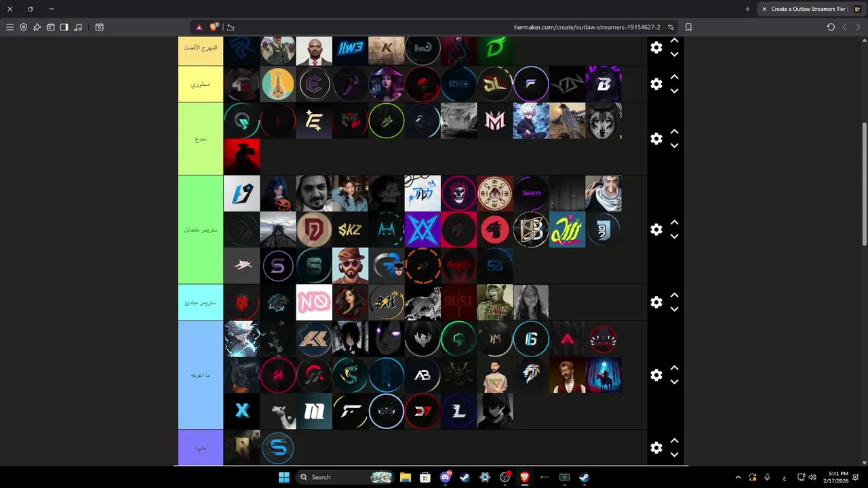This screenshot has width=868, height=488.
Task: Click the ستريمر متخاذل green tier label
Action: click(201, 230)
